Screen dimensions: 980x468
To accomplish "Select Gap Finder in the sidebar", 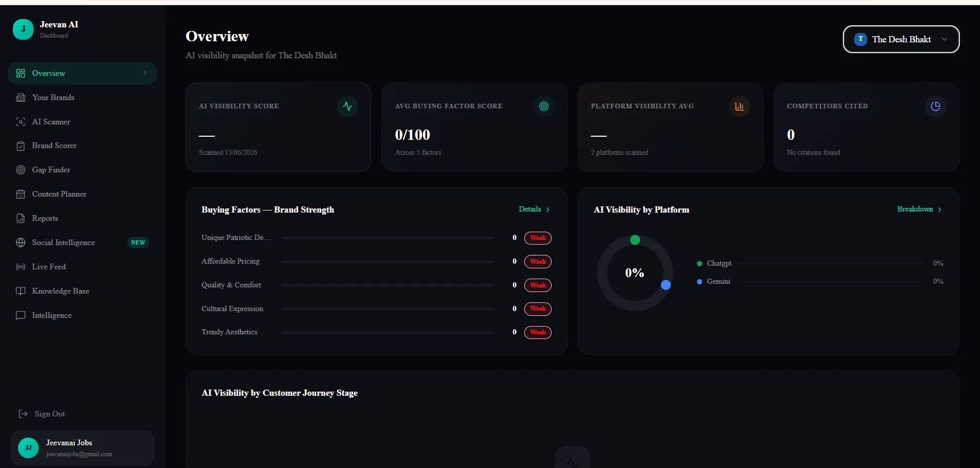I will (x=82, y=170).
